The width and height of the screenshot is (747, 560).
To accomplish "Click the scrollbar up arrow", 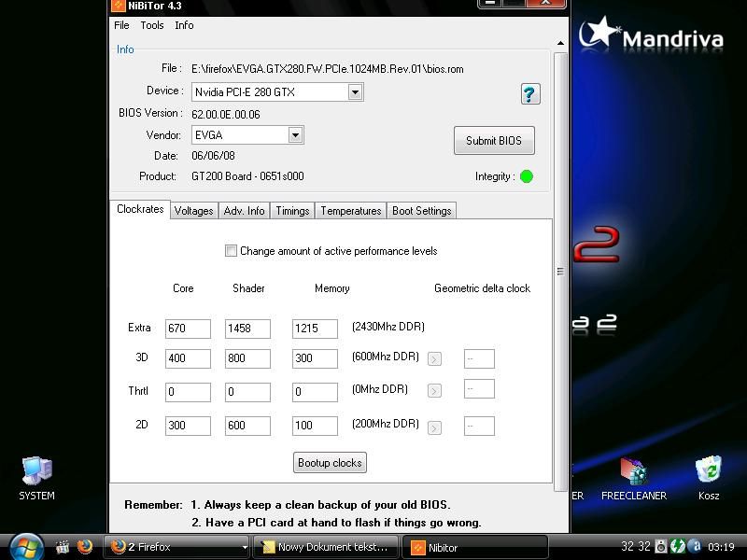I will tap(561, 43).
